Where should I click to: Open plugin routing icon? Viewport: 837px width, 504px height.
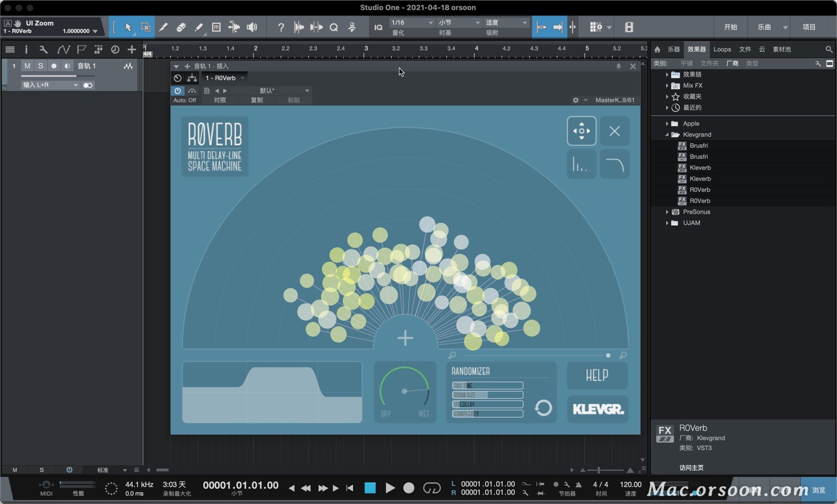point(192,78)
